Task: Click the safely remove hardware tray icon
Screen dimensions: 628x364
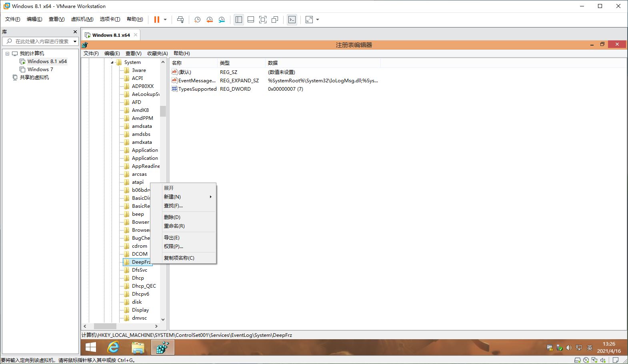Action: pos(560,348)
